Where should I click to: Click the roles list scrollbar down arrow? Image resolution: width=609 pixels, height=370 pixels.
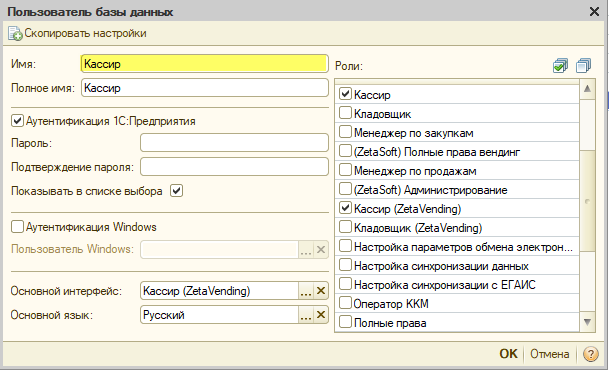coord(587,322)
